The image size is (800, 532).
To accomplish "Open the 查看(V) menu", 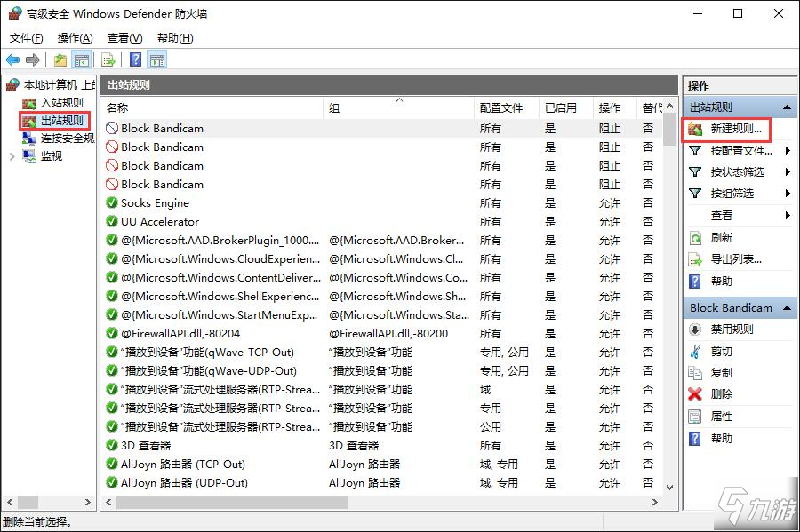I will point(125,37).
